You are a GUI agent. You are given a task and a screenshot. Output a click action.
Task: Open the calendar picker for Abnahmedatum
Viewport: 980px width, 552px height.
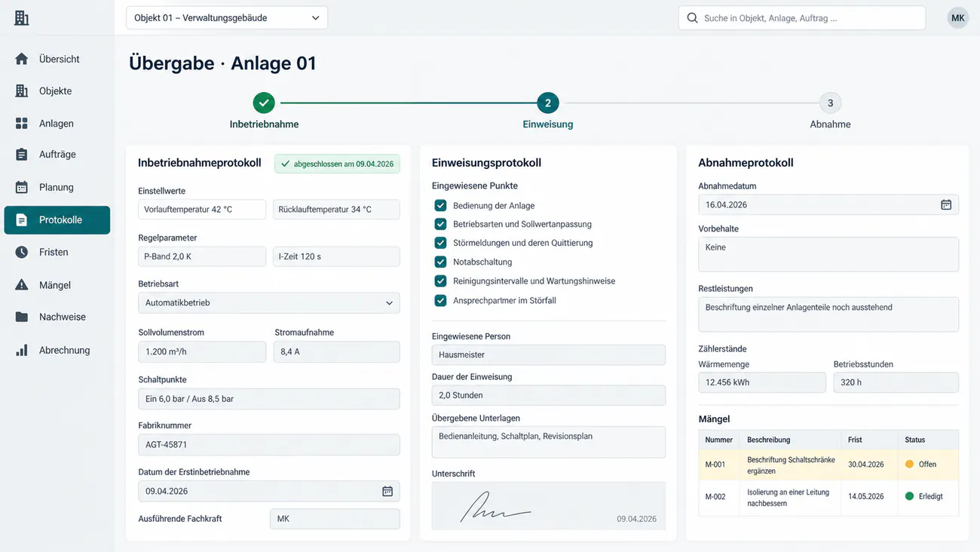[x=946, y=204]
